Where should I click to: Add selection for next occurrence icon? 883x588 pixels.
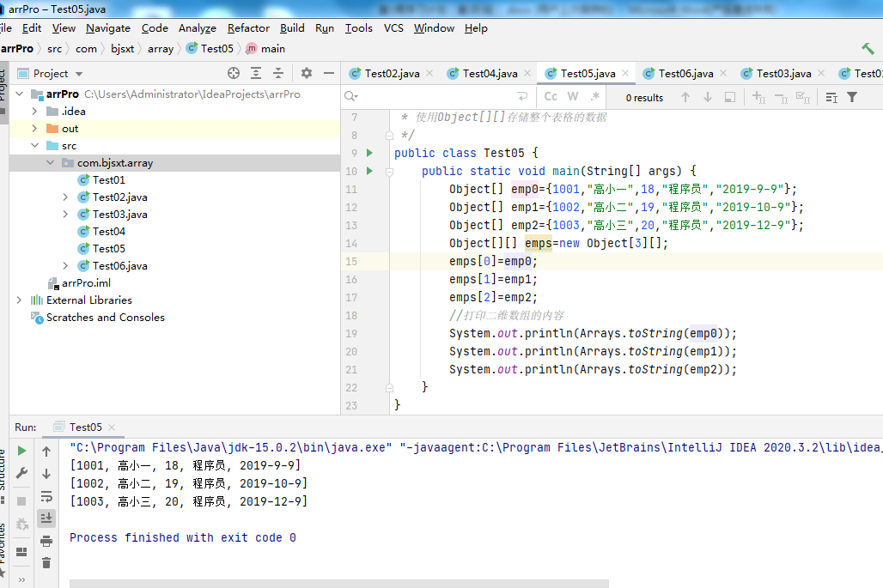[758, 97]
